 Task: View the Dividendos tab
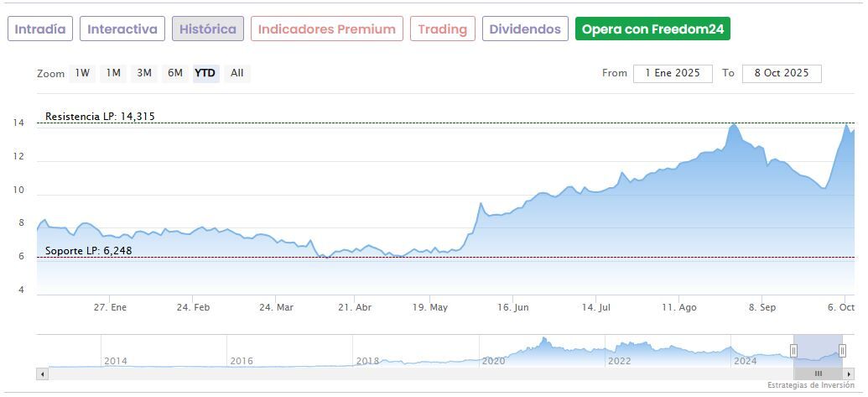point(525,29)
